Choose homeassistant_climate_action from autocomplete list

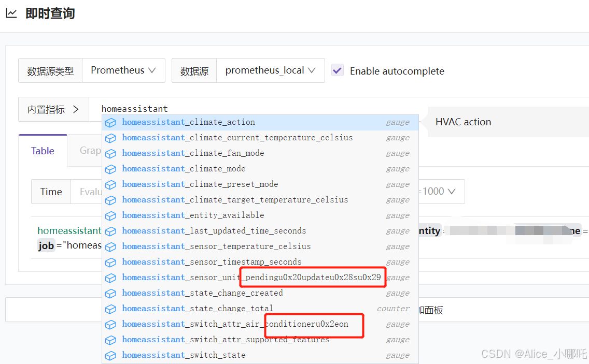pos(260,122)
